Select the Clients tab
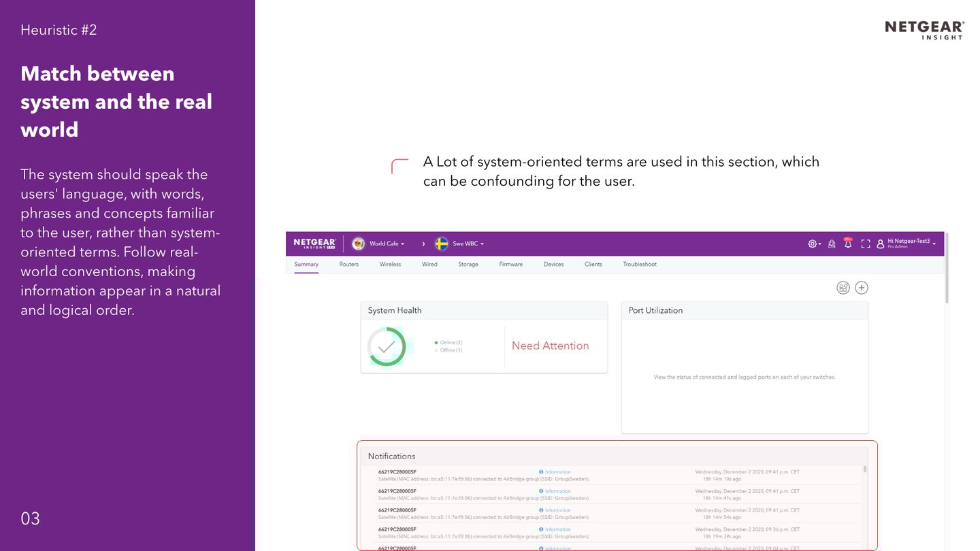The width and height of the screenshot is (980, 551). pos(593,264)
